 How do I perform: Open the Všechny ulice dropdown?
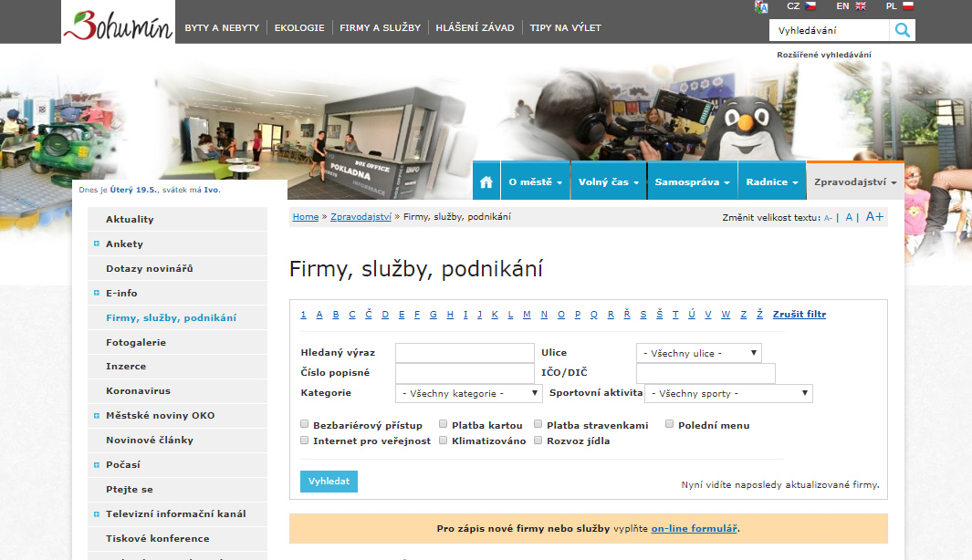point(698,353)
